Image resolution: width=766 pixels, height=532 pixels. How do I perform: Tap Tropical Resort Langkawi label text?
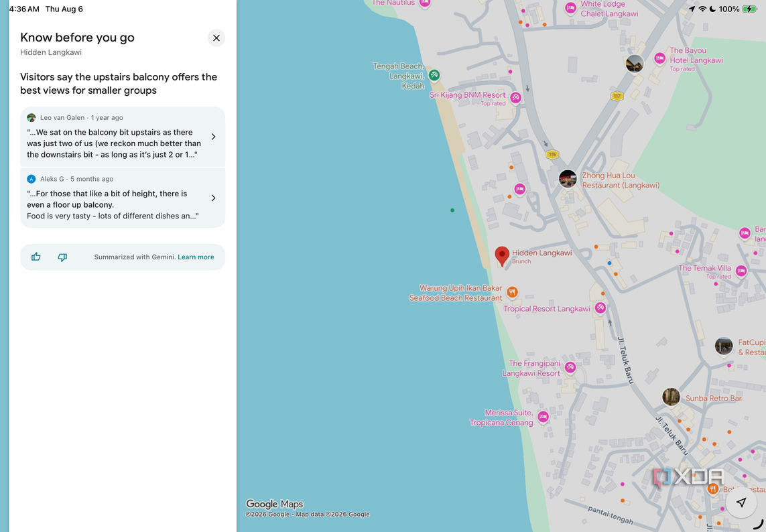[x=547, y=309]
